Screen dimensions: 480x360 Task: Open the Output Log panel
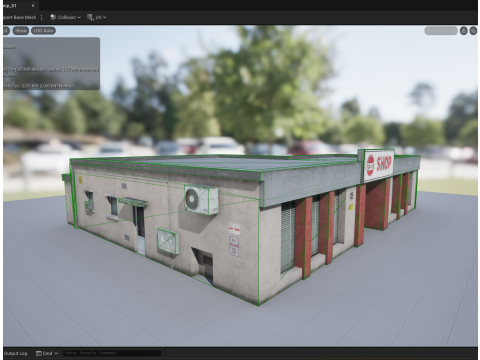[16, 353]
